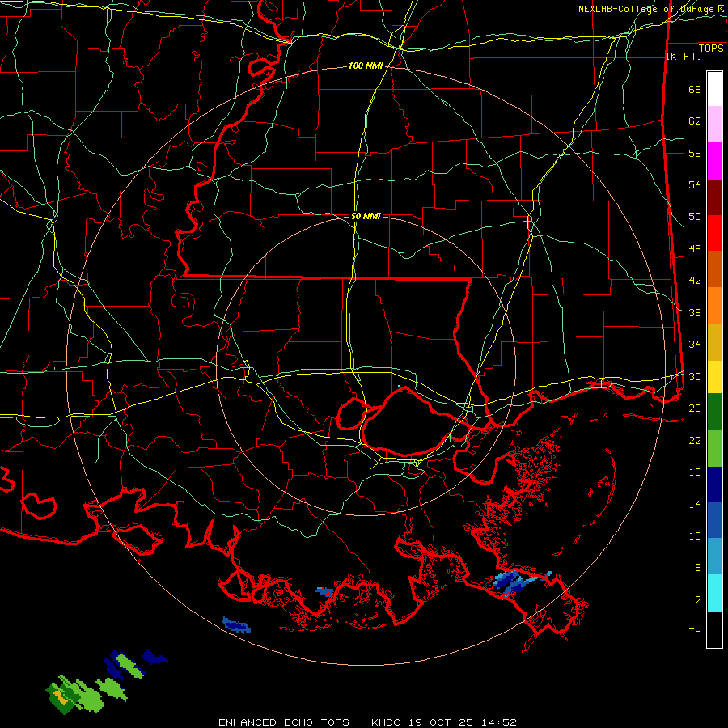Pick the cyan legend swatch near bottom
Screen dimensions: 728x728
[x=714, y=593]
